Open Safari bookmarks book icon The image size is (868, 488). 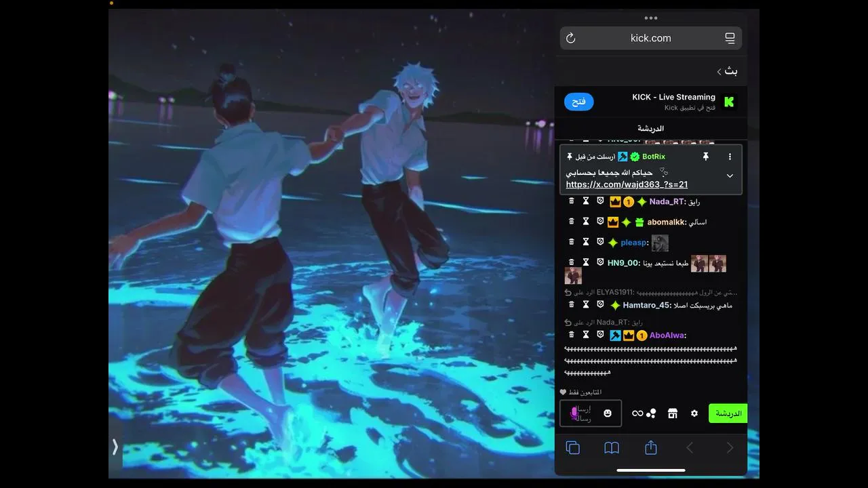click(612, 448)
